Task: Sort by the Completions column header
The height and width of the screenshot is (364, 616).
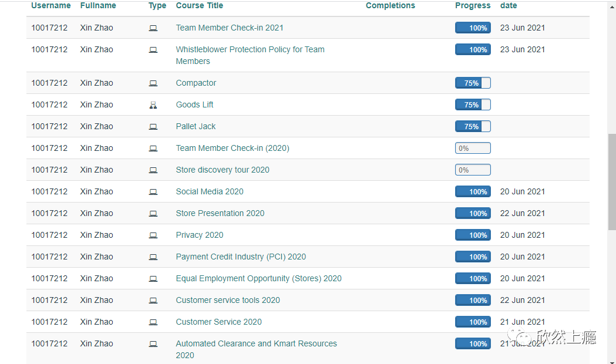Action: [x=390, y=6]
